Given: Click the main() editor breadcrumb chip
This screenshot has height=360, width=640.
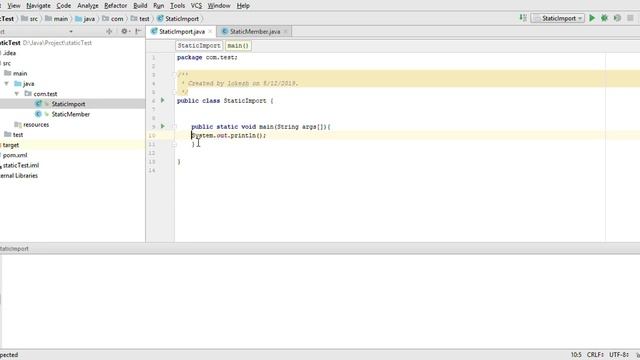Looking at the screenshot, I should tap(238, 46).
